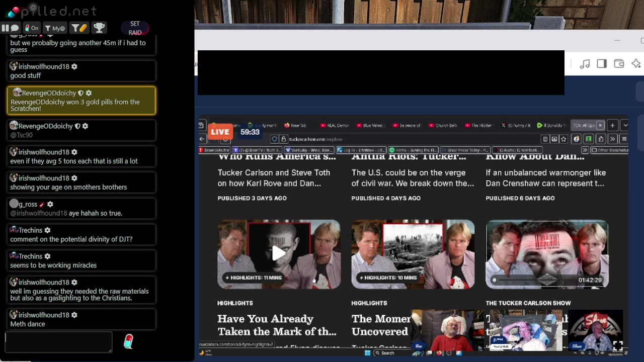644x362 pixels.
Task: Open gear on RevengeODdoichy @Tsc90 message
Action: coord(85,126)
